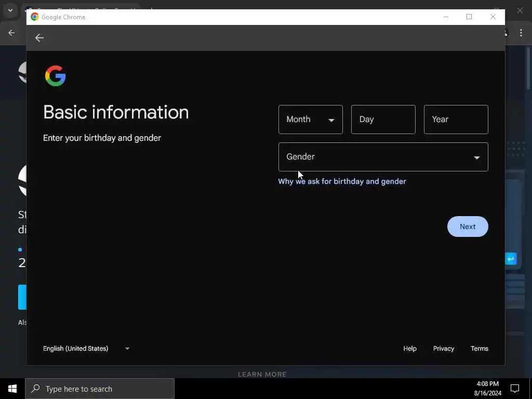Open background browser's tab search chevron
This screenshot has height=399, width=532.
pyautogui.click(x=10, y=10)
